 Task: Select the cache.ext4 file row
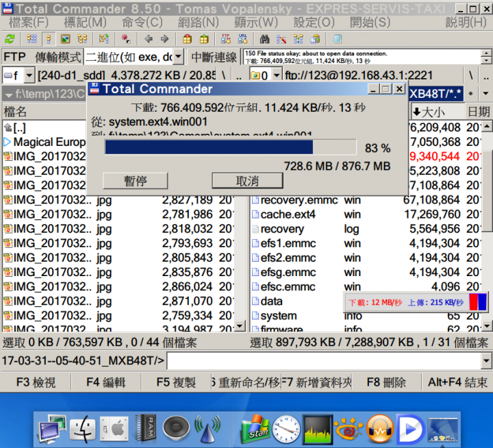pos(366,214)
